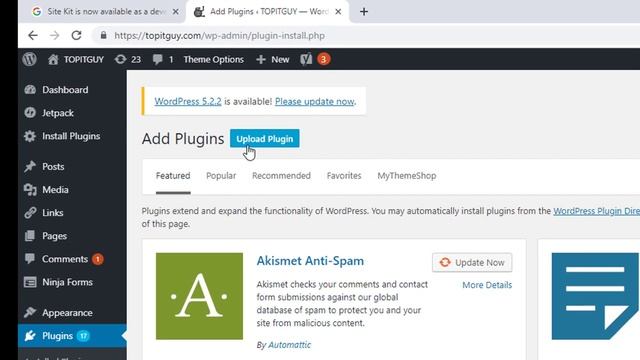Click the Comments count badge 1

(x=98, y=259)
